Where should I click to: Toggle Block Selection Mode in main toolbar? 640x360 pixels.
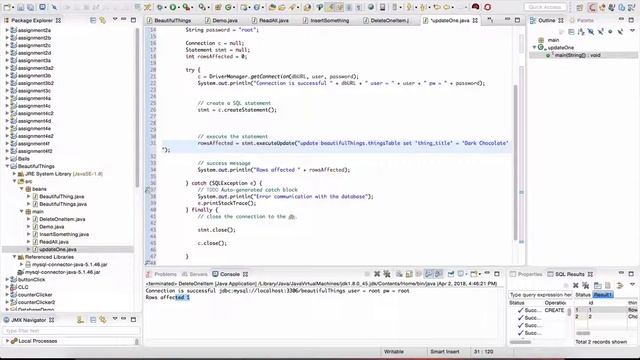pos(349,7)
